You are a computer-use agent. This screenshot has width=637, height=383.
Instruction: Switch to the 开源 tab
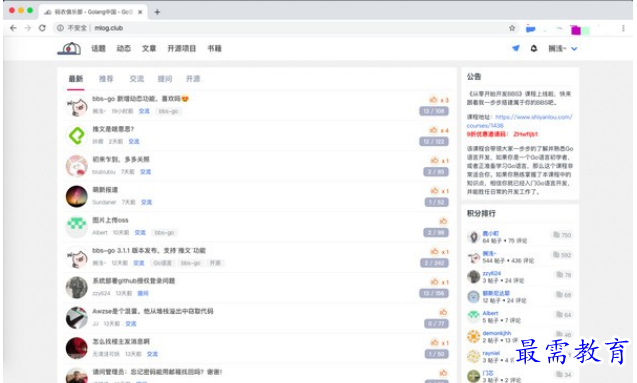pos(193,79)
